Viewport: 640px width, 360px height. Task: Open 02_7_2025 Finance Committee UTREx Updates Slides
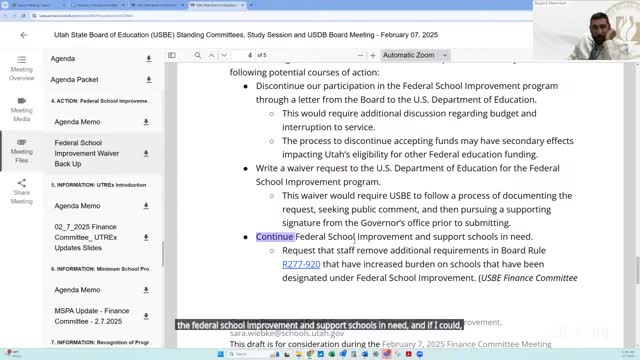click(86, 237)
